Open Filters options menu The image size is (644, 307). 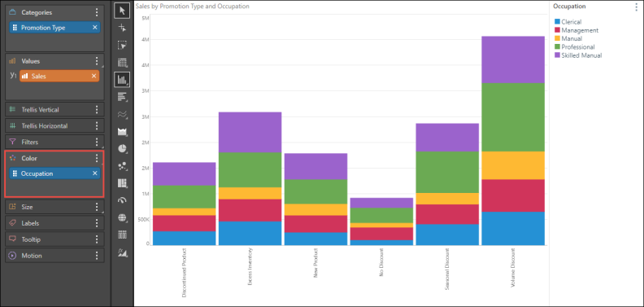click(97, 142)
